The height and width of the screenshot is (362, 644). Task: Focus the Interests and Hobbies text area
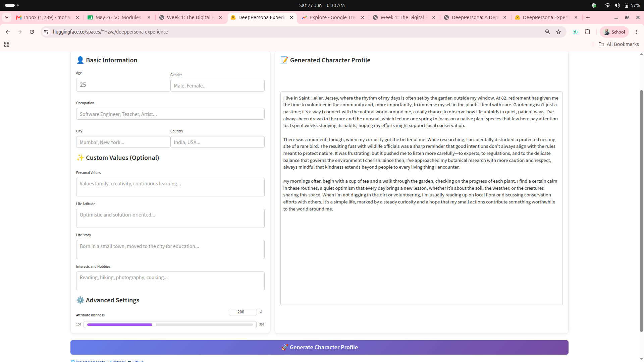click(x=170, y=281)
